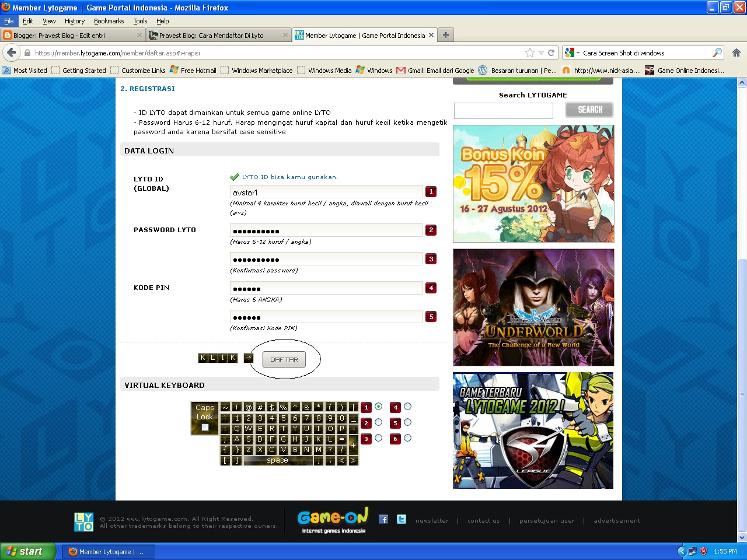Click the padlock site identity icon
This screenshot has width=747, height=560.
[27, 52]
